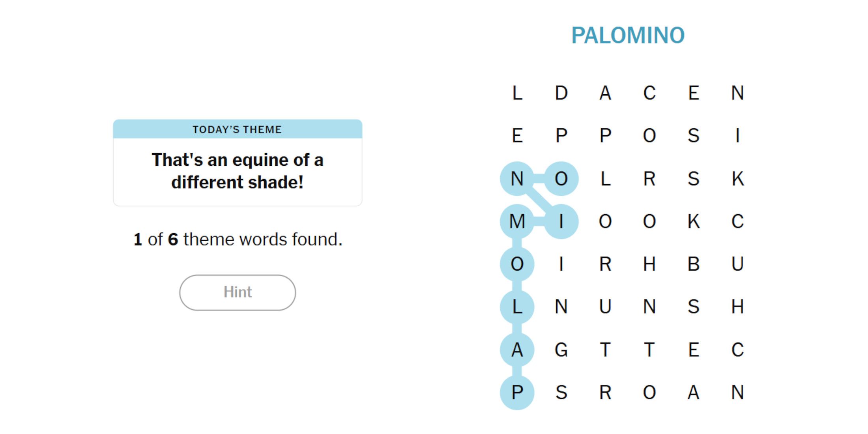
Task: Select the R tile between L and S
Action: (x=649, y=179)
